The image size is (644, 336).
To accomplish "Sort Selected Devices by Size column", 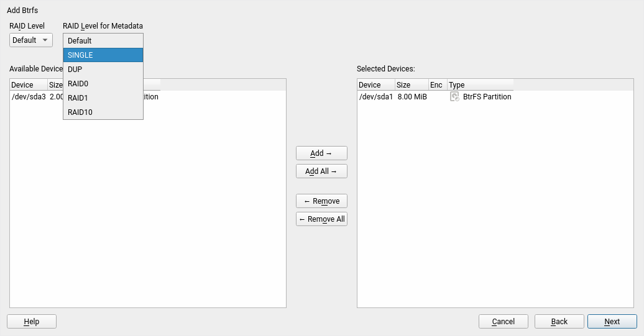I will coord(411,85).
